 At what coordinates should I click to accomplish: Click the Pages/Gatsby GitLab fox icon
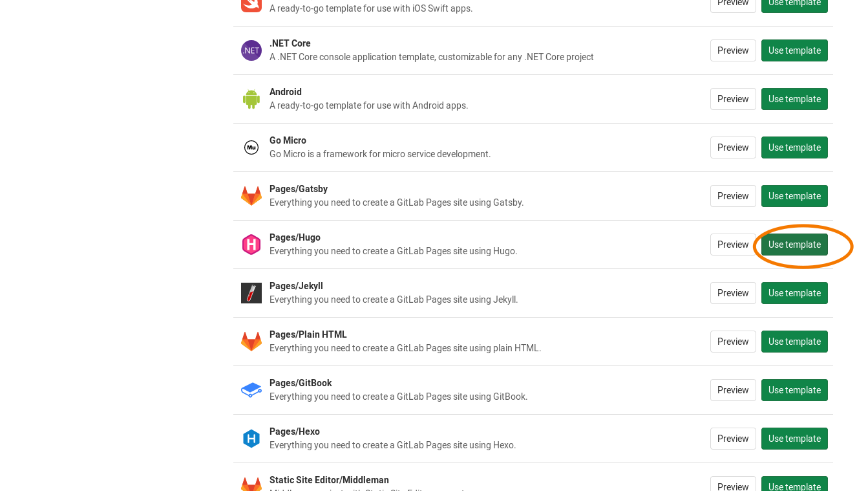point(251,196)
